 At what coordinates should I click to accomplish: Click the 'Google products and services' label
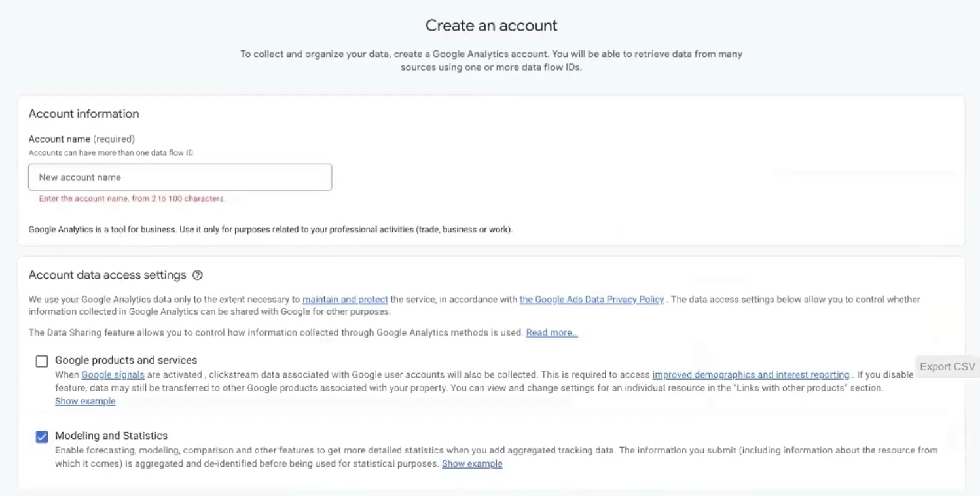point(126,360)
